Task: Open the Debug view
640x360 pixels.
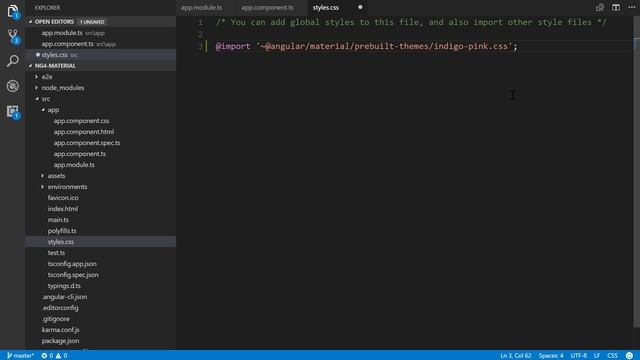Action: tap(13, 86)
